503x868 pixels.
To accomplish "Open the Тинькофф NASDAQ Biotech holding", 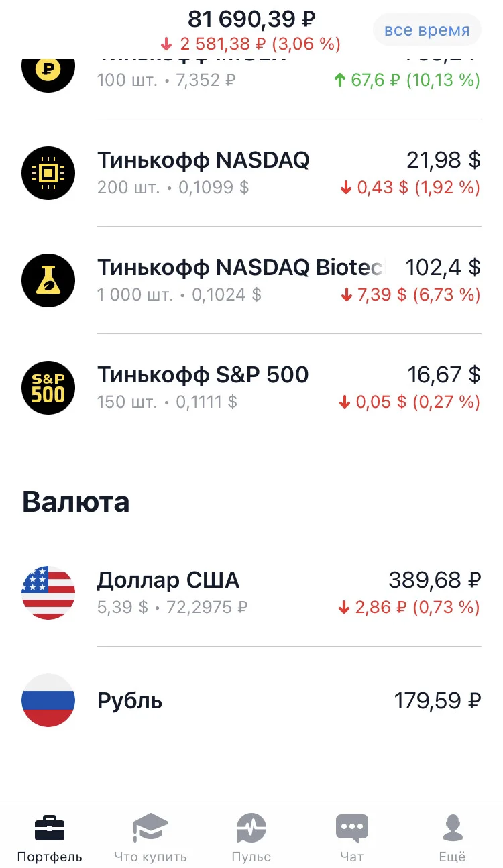I will point(251,280).
